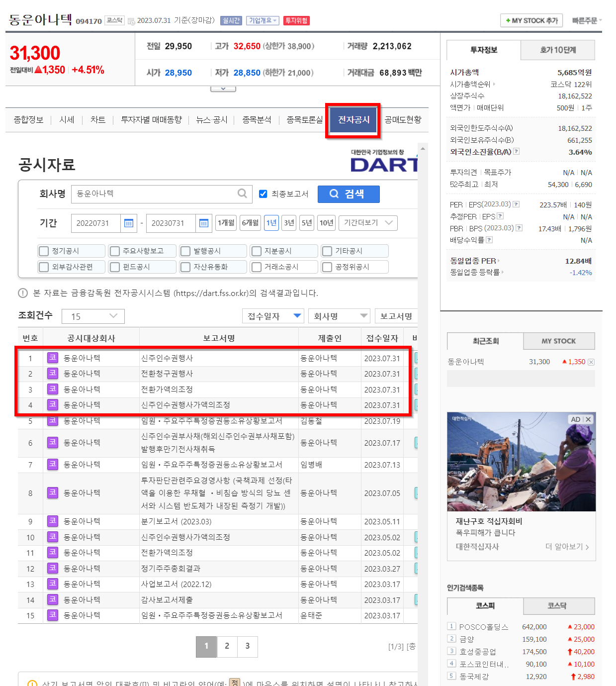Select the 코스닥 popular stocks tab

tap(559, 606)
